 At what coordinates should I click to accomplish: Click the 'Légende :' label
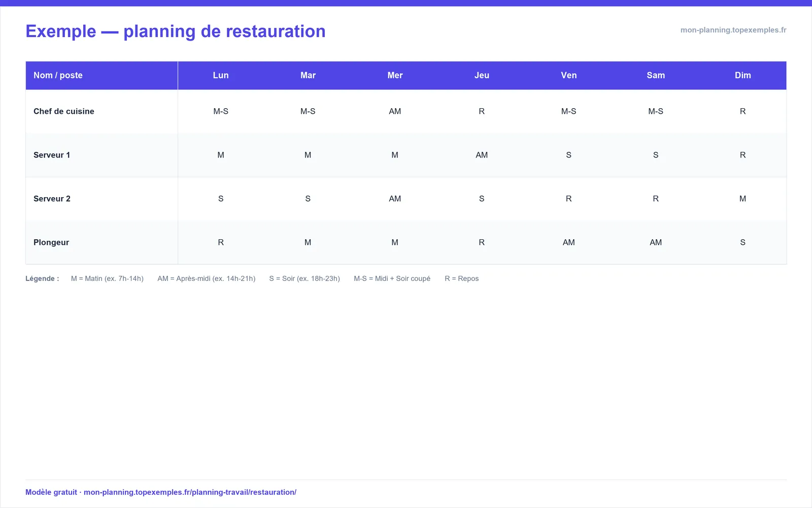coord(42,278)
